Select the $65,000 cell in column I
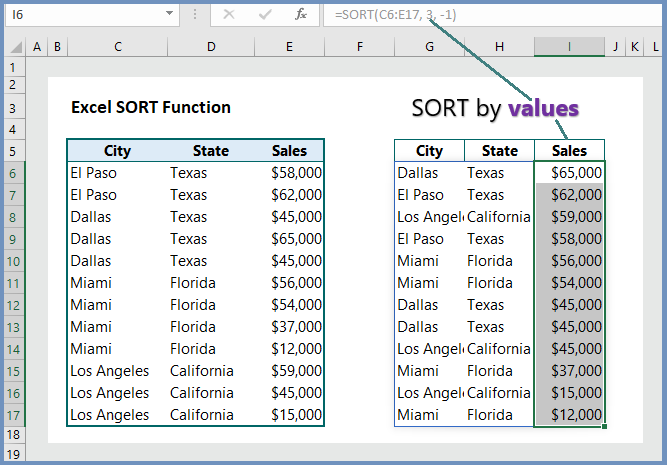 [x=569, y=172]
